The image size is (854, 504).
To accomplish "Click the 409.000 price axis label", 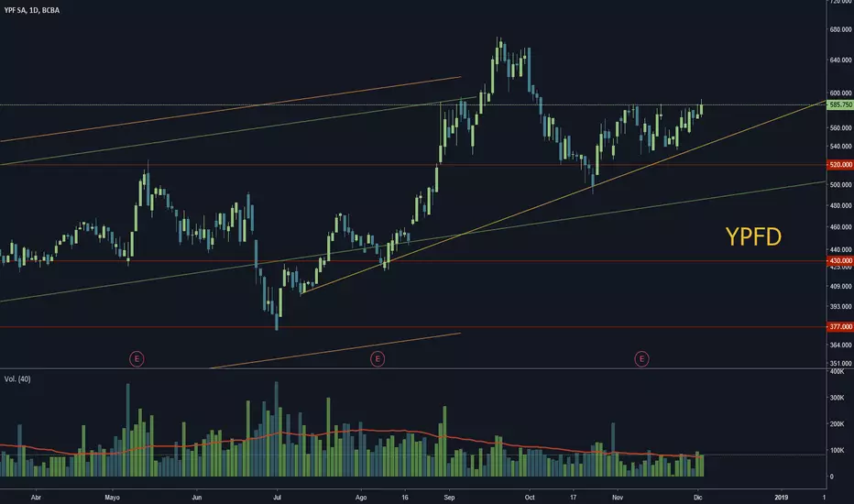I will tap(840, 287).
